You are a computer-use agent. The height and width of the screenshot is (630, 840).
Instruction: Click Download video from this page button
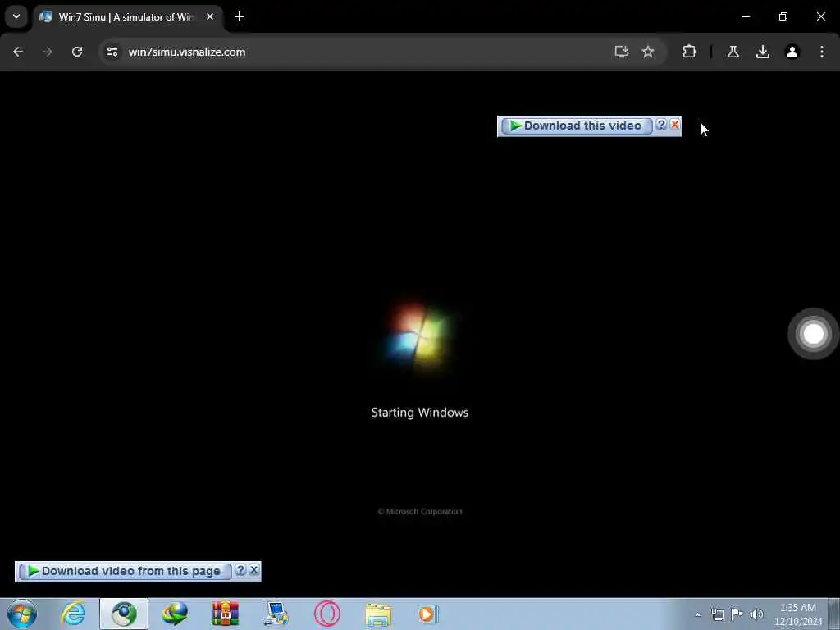[x=125, y=572]
